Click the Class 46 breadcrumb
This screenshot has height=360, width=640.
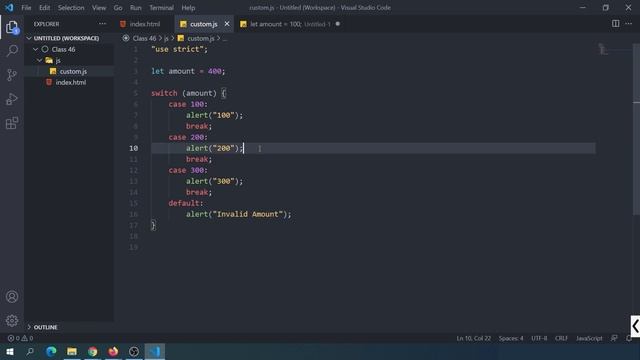[x=144, y=38]
